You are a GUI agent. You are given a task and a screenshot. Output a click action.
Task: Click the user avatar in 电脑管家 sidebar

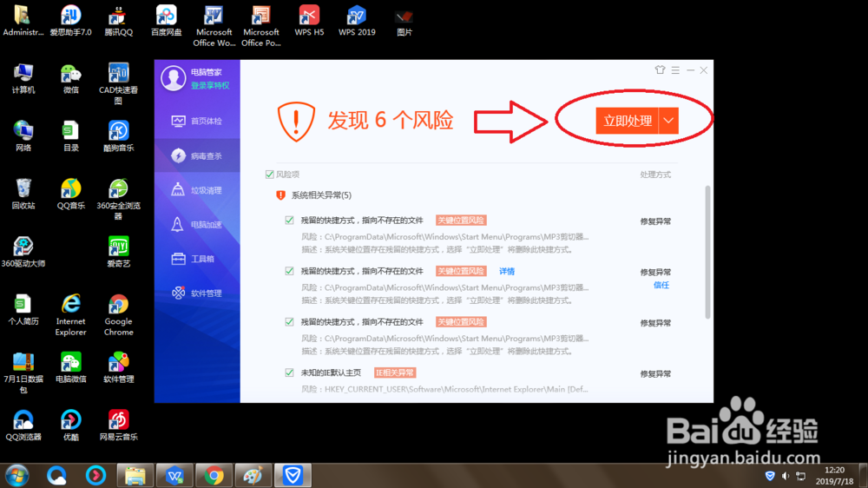click(174, 78)
